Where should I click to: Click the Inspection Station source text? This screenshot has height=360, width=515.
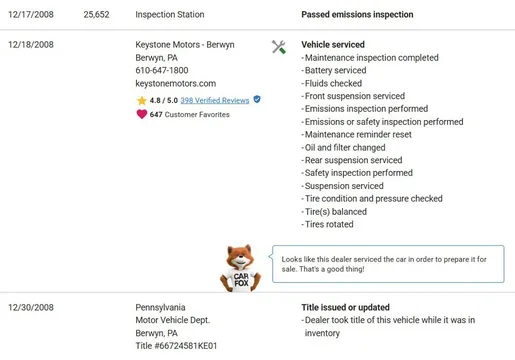[170, 14]
